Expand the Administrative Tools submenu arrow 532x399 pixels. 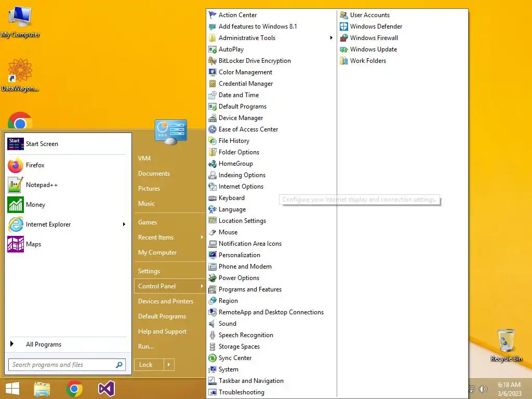coord(331,37)
